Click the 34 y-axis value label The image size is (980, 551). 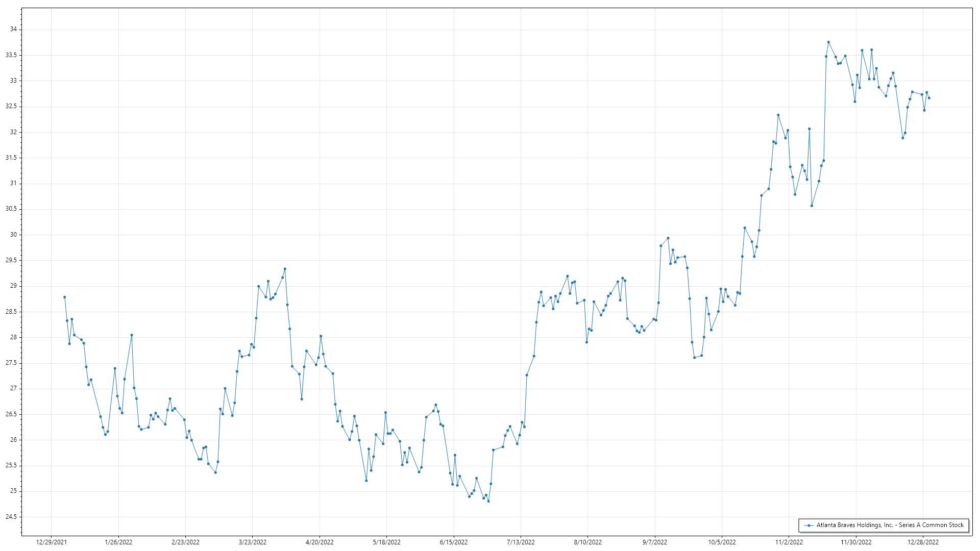tap(13, 29)
